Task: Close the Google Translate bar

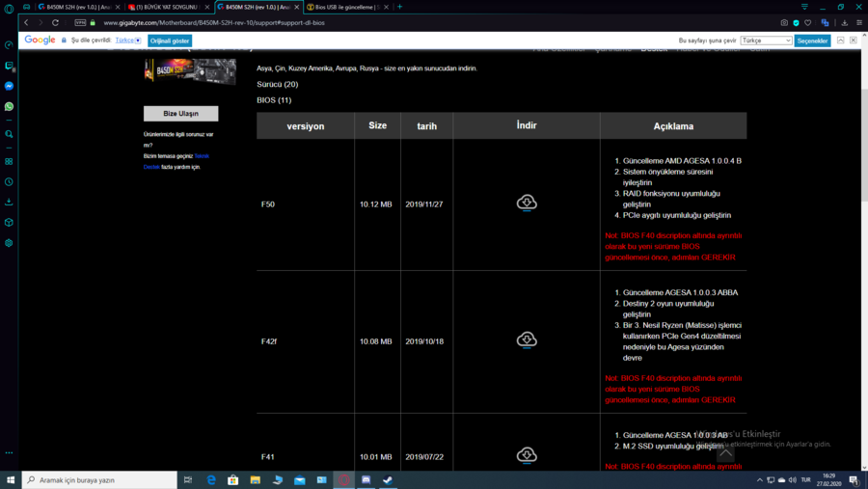Action: coord(854,41)
